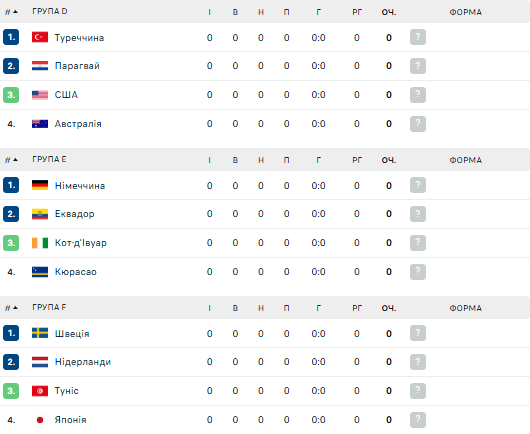Click the Sweden flag icon
530x434 pixels.
point(40,333)
